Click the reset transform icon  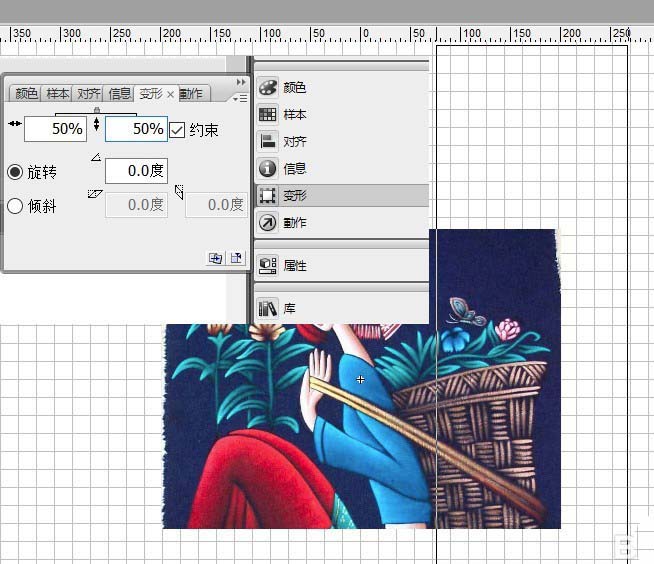(x=236, y=258)
